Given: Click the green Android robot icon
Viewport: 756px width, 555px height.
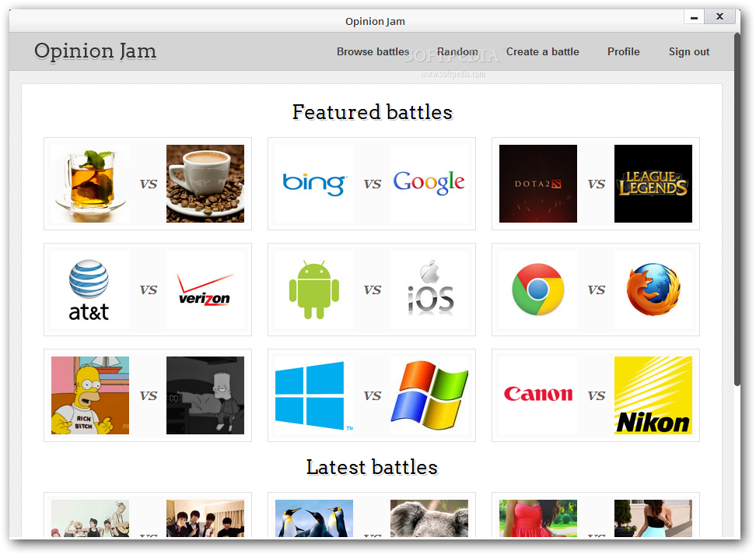Looking at the screenshot, I should tap(314, 290).
